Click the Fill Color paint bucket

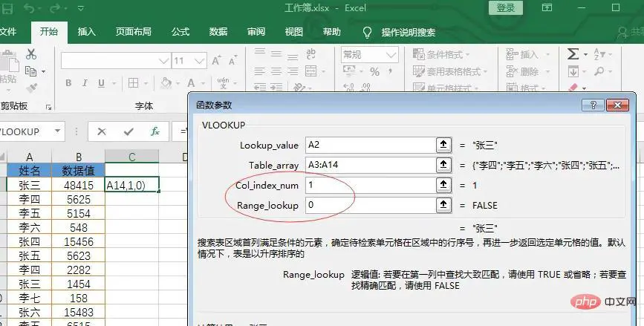point(166,83)
